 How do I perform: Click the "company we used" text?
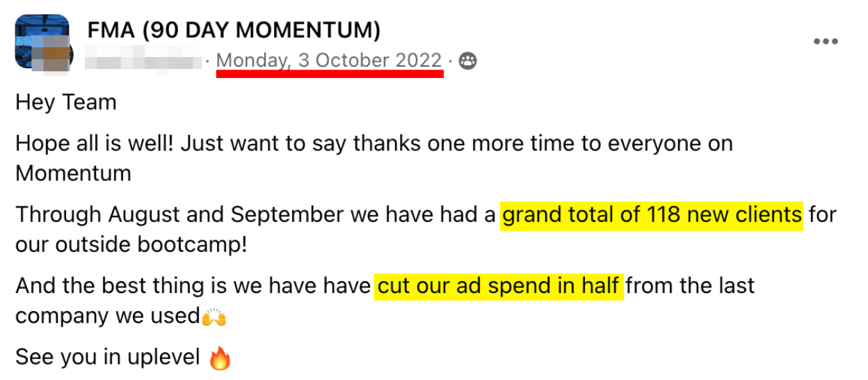[108, 317]
